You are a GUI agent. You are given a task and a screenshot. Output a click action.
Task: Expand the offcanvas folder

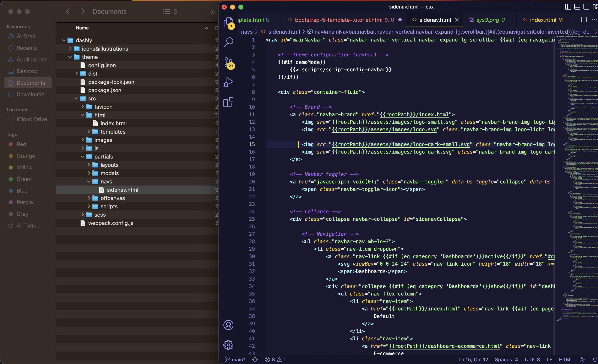[x=89, y=198]
